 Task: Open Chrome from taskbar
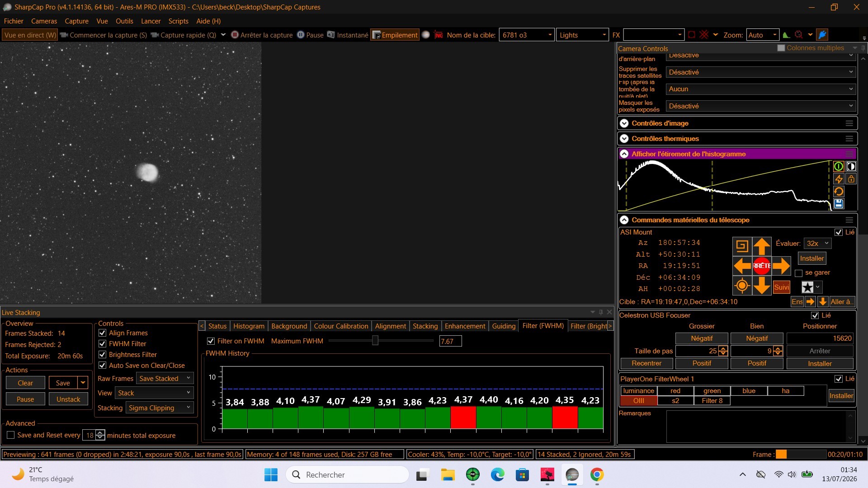[x=597, y=474]
